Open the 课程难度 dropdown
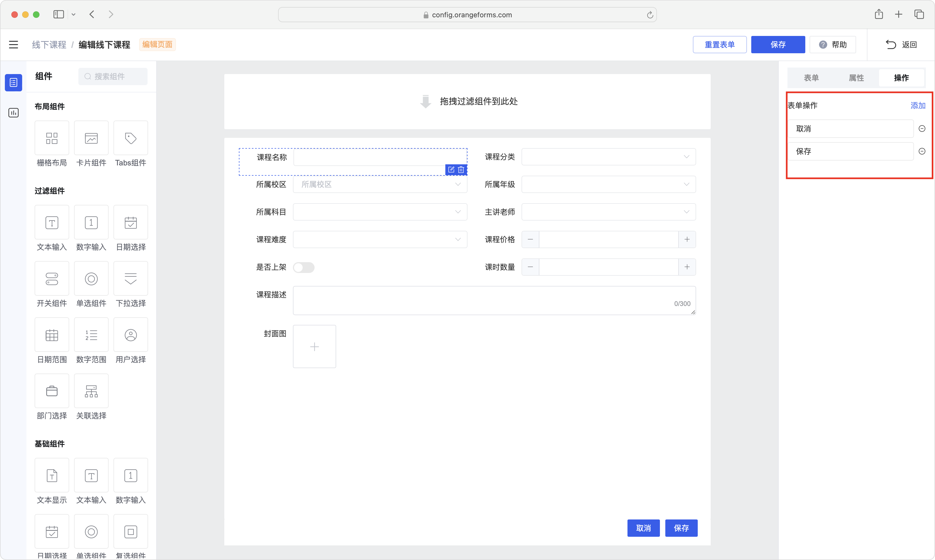 click(380, 239)
